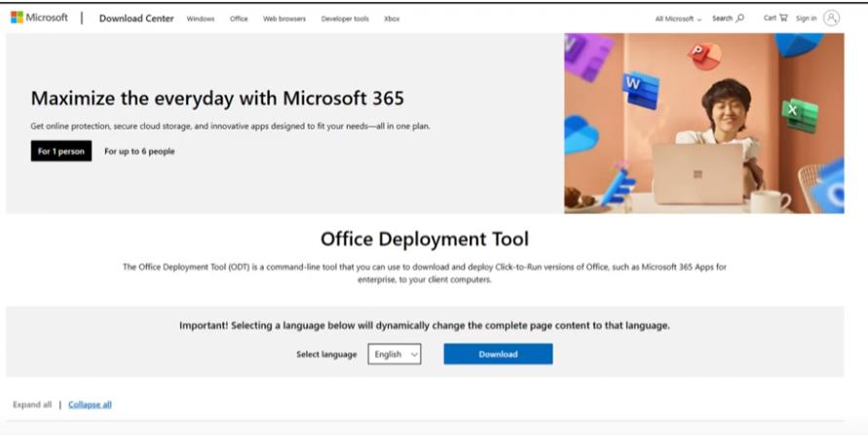Image resolution: width=868 pixels, height=435 pixels.
Task: Go to Web browsers menu
Action: click(284, 18)
